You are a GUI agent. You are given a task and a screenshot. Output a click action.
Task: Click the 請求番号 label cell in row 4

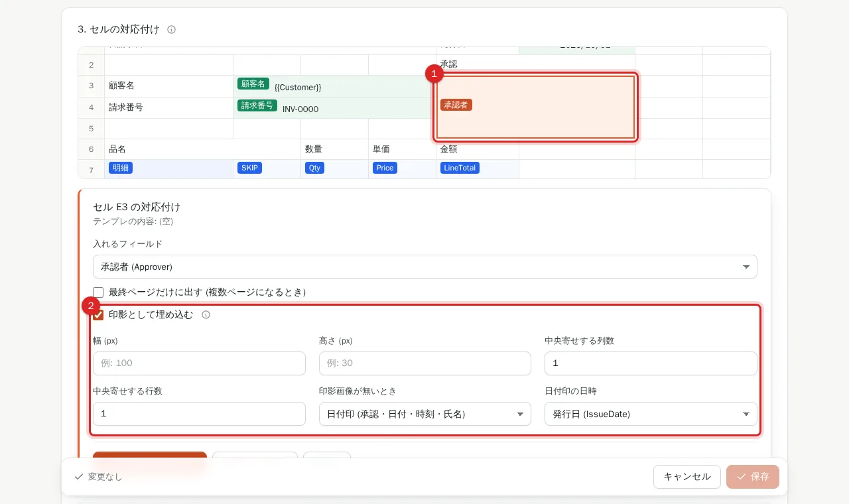[x=169, y=107]
